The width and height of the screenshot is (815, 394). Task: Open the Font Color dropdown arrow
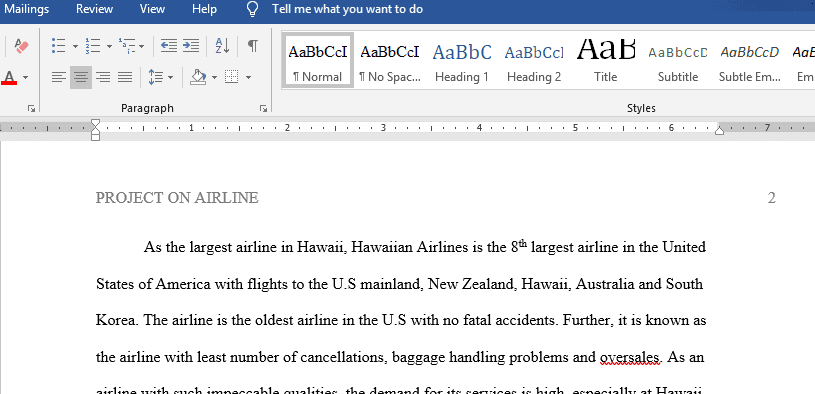click(25, 77)
